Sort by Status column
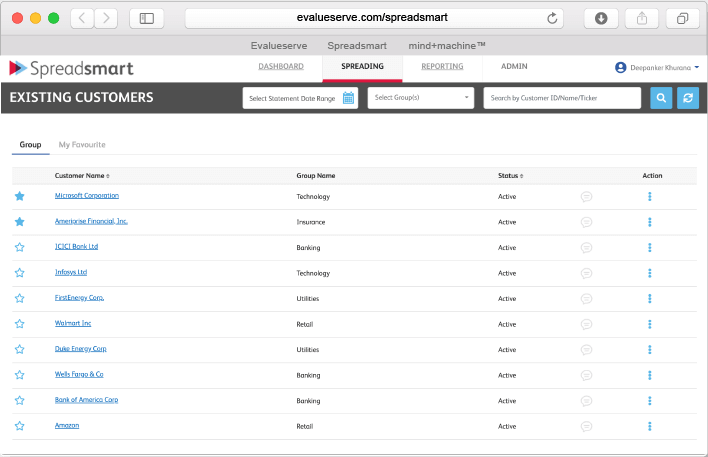 (x=510, y=176)
